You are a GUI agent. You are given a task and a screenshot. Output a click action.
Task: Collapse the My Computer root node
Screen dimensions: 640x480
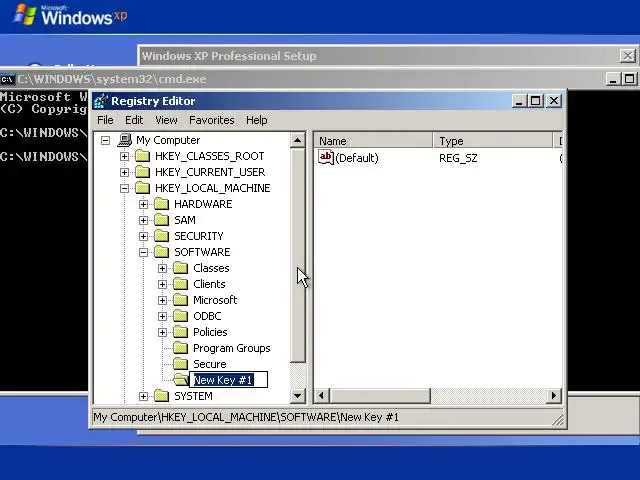tap(105, 140)
